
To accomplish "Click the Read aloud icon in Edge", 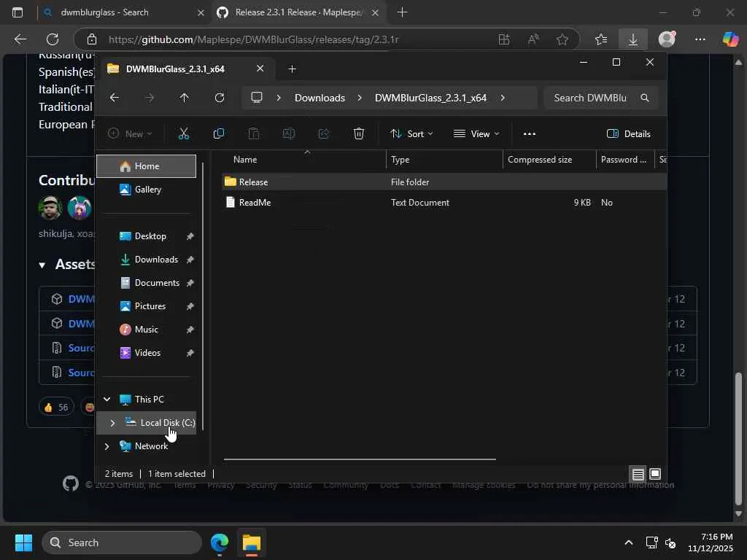I will [x=533, y=39].
